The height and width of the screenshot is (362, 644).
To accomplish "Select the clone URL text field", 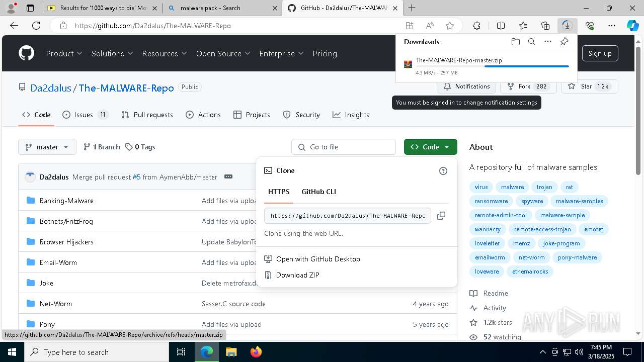I will [x=348, y=216].
